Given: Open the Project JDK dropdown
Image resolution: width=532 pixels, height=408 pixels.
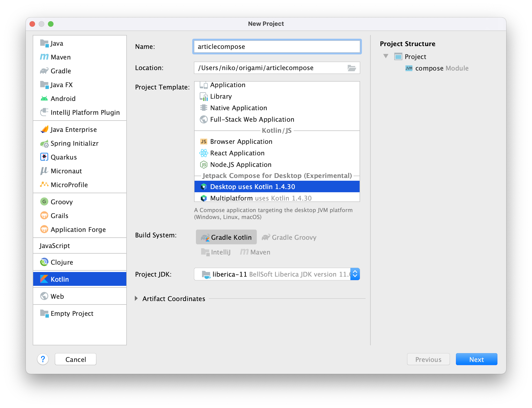Looking at the screenshot, I should (355, 274).
